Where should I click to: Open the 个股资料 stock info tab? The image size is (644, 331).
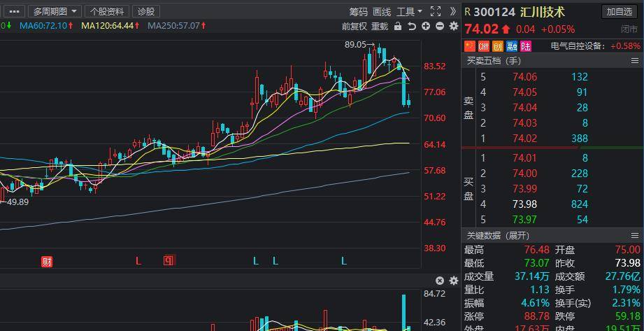(107, 11)
